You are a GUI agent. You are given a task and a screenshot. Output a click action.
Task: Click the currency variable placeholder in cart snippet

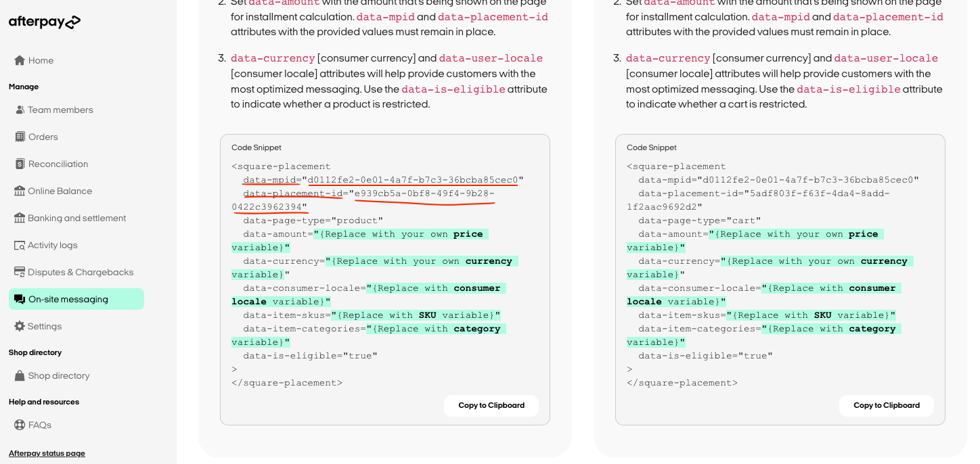pos(770,268)
